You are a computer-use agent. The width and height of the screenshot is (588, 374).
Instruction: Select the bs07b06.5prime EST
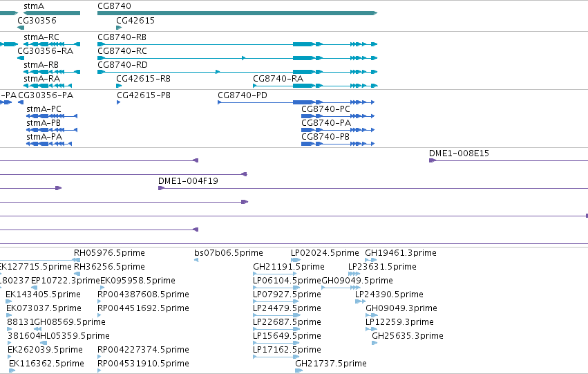(x=196, y=260)
